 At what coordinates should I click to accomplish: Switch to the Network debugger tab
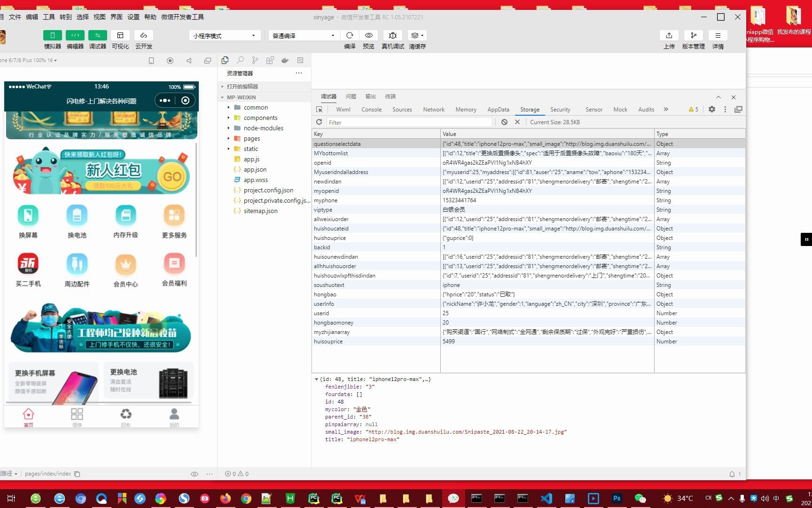(x=433, y=109)
